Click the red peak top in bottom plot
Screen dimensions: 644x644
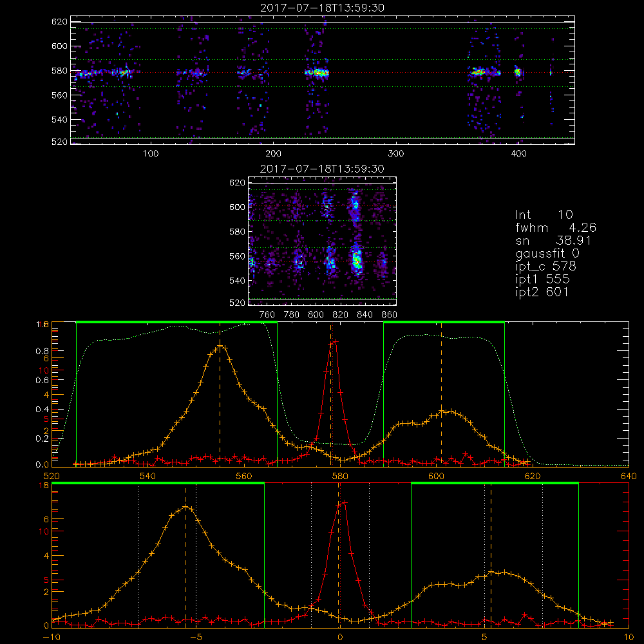click(x=345, y=502)
